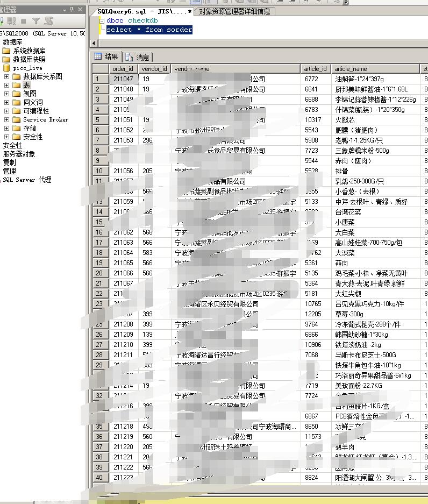Viewport: 428px width, 504px height.
Task: Click the rightmost S-shaped icon in Object Explorer toolbar
Action: [48, 21]
